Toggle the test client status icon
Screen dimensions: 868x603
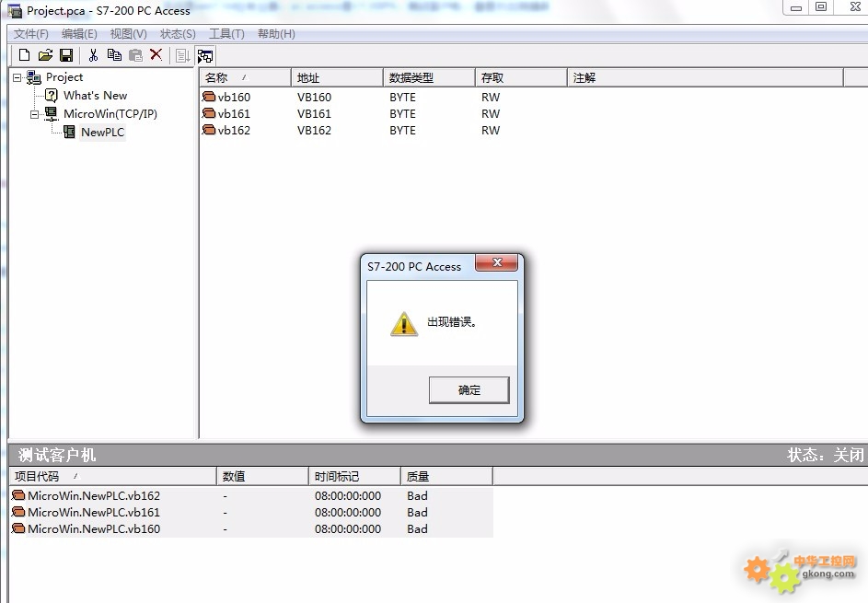tap(205, 56)
